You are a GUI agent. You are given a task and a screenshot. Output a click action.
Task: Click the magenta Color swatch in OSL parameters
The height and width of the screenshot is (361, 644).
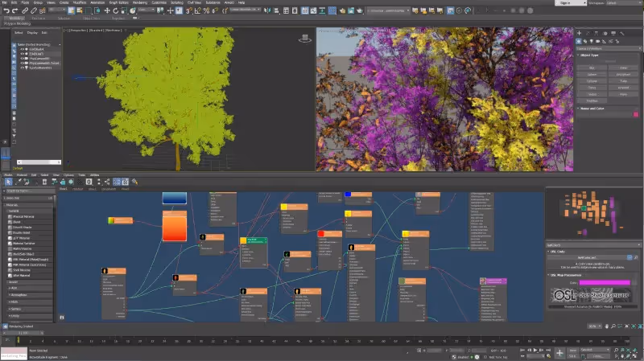pyautogui.click(x=605, y=282)
